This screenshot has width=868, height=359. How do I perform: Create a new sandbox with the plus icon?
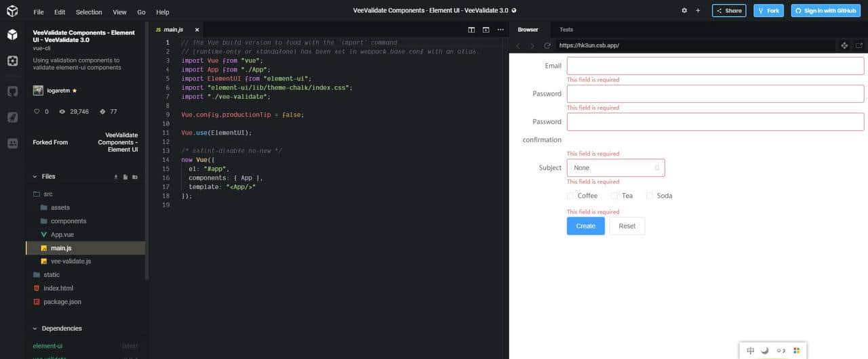(698, 11)
